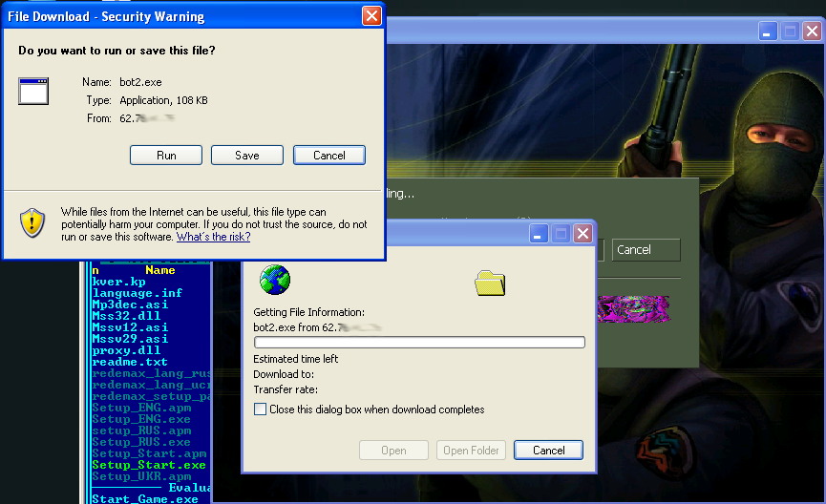Click the yellow security shield icon

32,222
